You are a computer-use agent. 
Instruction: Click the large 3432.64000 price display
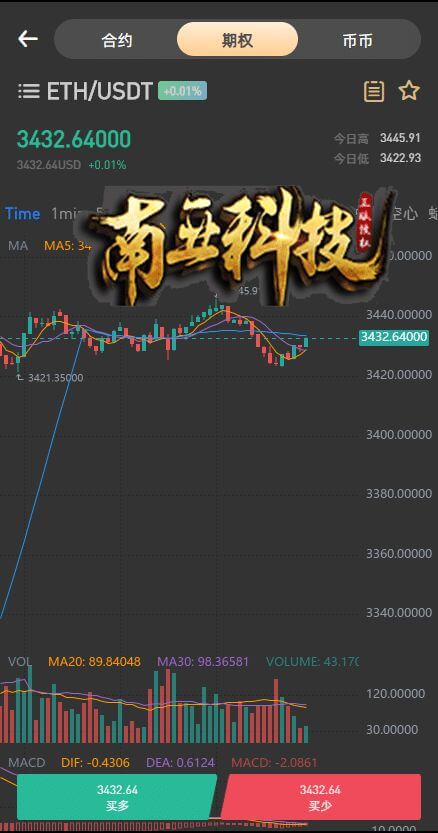click(x=74, y=139)
